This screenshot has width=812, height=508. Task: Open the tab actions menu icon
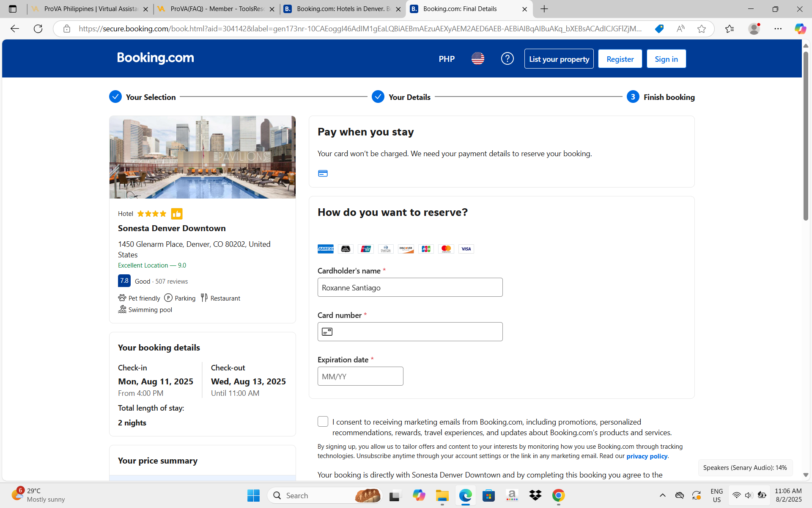(13, 9)
